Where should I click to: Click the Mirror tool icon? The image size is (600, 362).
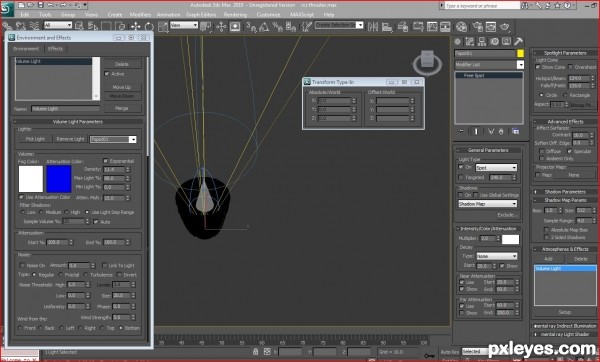(373, 26)
